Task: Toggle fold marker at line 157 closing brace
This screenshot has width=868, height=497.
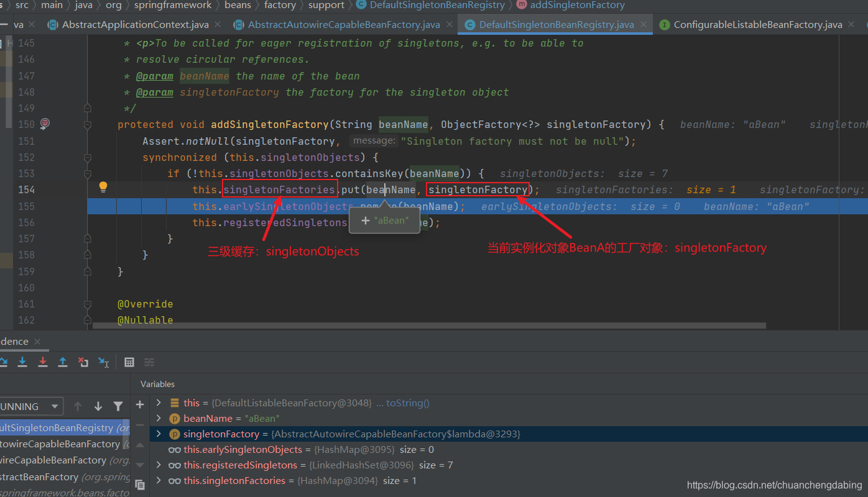Action: tap(88, 239)
